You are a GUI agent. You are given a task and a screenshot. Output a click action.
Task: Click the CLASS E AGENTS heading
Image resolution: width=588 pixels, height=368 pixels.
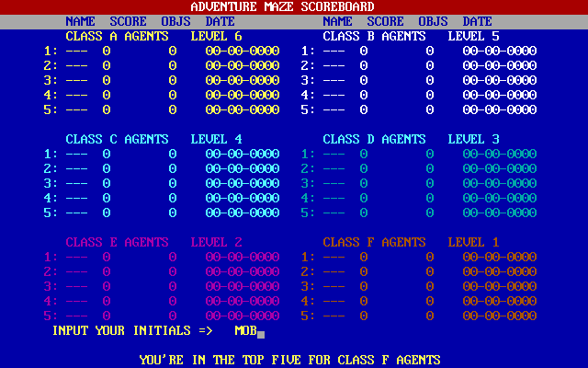coord(117,242)
